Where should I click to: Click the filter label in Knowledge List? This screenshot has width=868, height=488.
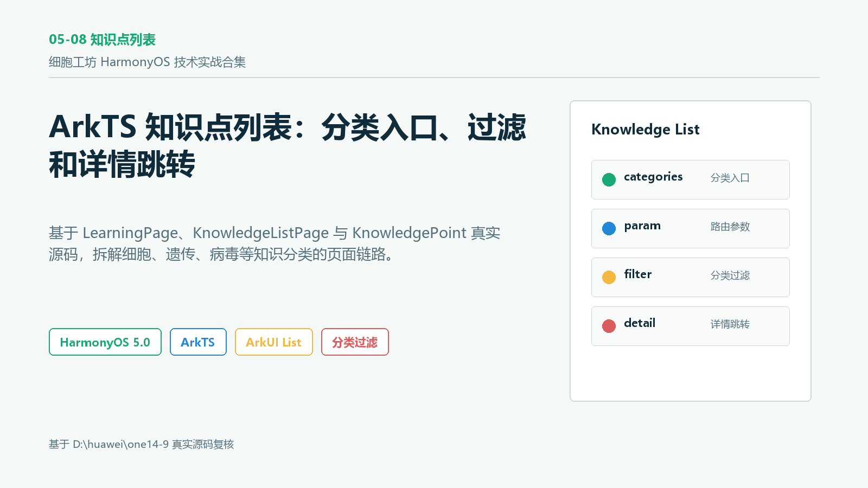[638, 274]
